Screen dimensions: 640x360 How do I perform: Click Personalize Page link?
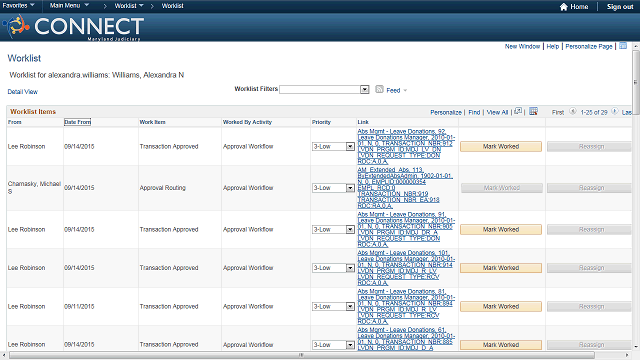click(x=589, y=47)
